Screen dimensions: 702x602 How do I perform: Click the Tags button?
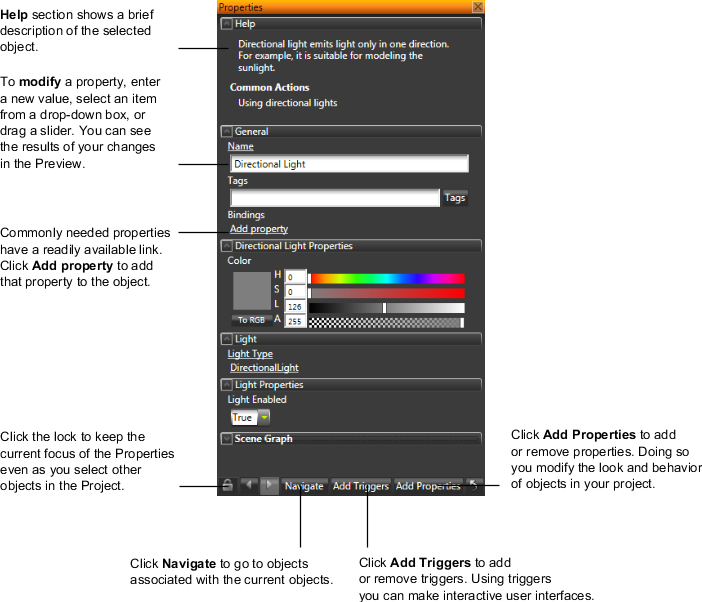(x=455, y=198)
